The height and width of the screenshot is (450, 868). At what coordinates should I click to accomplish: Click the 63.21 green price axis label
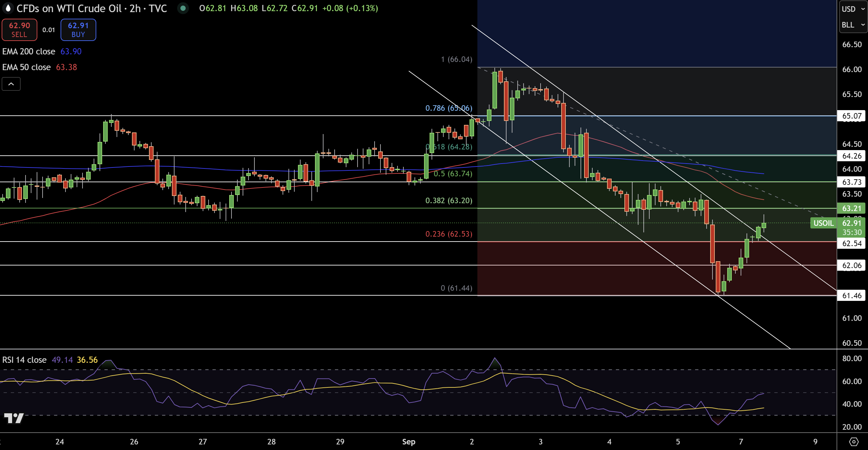(x=852, y=208)
